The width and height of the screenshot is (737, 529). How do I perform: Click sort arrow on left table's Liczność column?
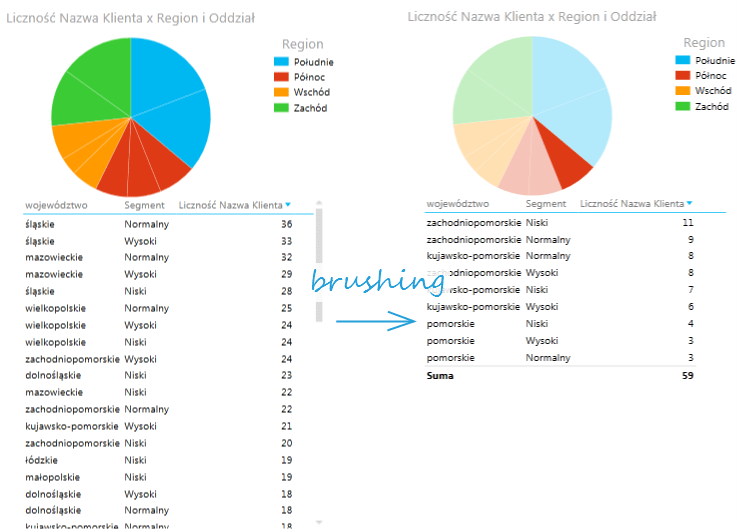[289, 205]
